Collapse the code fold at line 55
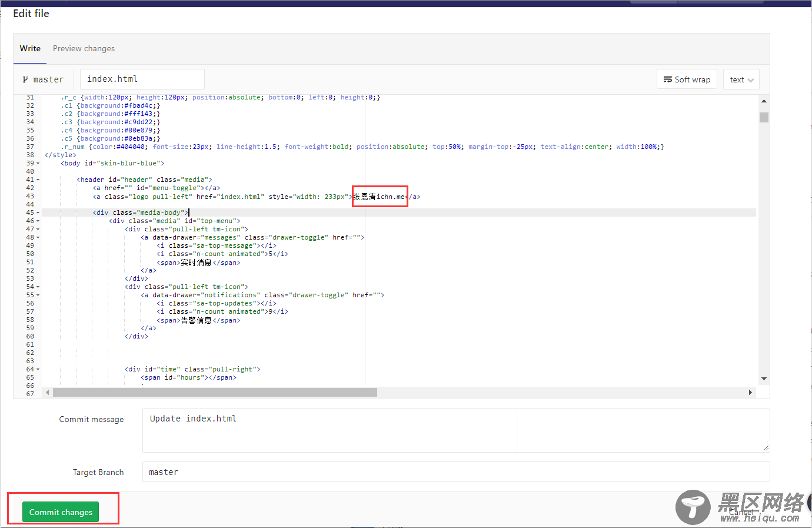Image resolution: width=812 pixels, height=528 pixels. pyautogui.click(x=38, y=295)
